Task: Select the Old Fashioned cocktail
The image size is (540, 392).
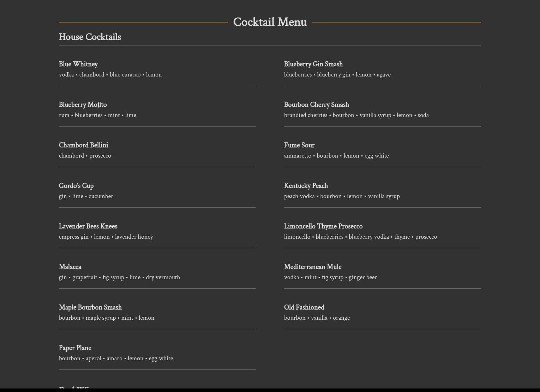Action: 304,307
